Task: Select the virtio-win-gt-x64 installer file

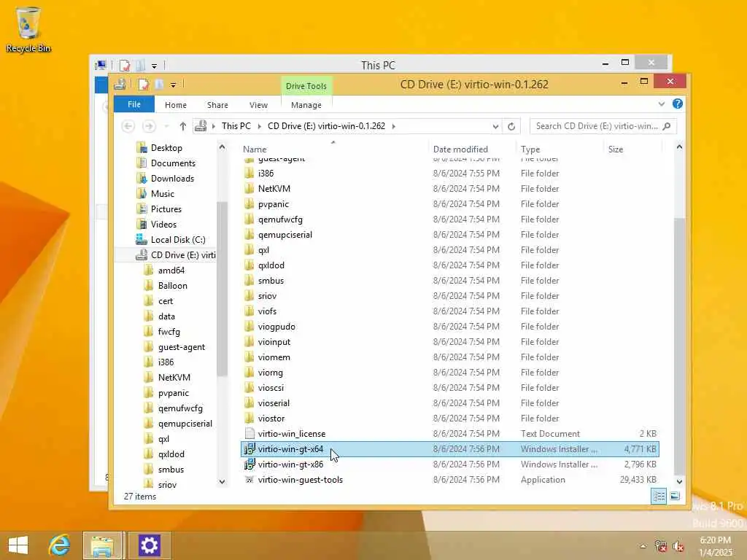Action: (449, 449)
